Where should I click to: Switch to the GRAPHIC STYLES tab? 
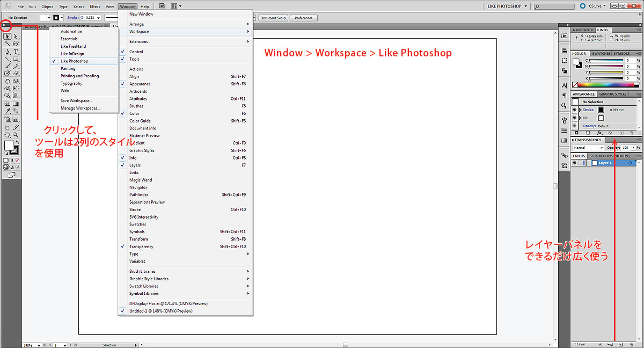tap(612, 94)
